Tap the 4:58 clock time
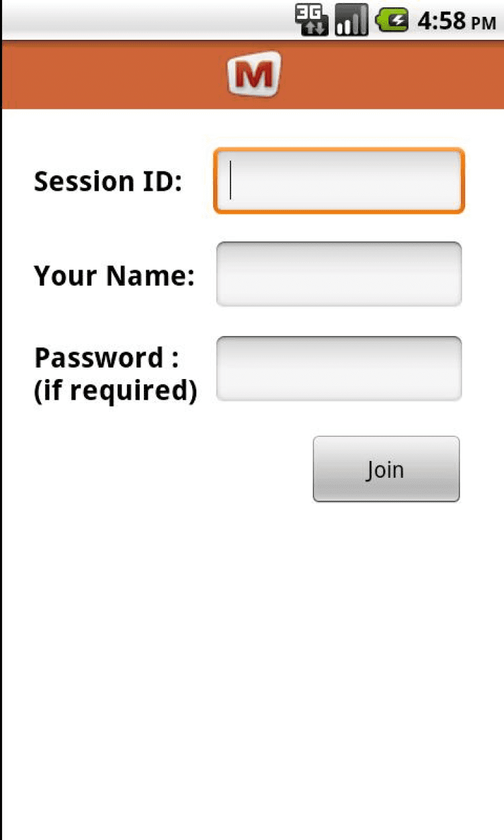This screenshot has width=504, height=840. click(x=442, y=21)
